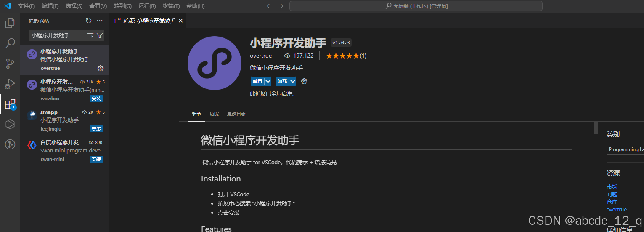Viewport: 644px width, 232px height.
Task: Click the detail page vertical scrollbar
Action: click(x=596, y=128)
